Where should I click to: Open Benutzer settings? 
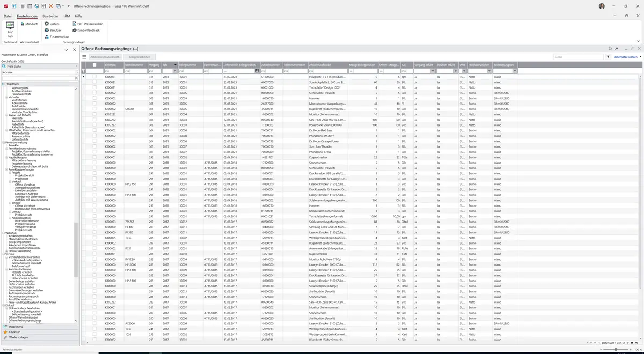53,31
